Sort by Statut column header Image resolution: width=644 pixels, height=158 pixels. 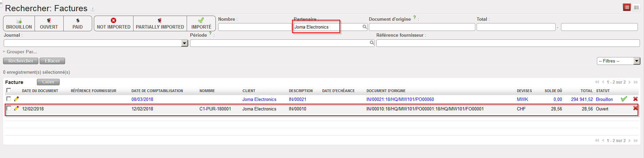click(x=603, y=91)
